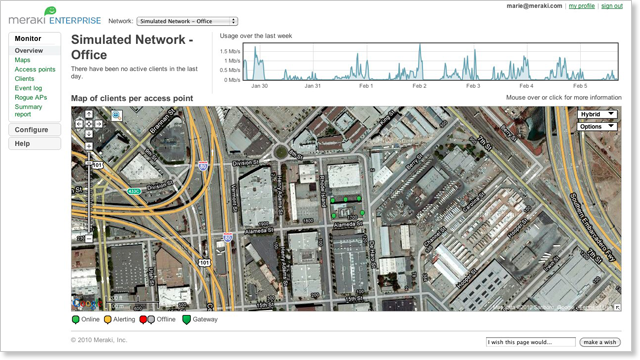This screenshot has height=360, width=640.
Task: Open the Event log page
Action: pyautogui.click(x=28, y=88)
